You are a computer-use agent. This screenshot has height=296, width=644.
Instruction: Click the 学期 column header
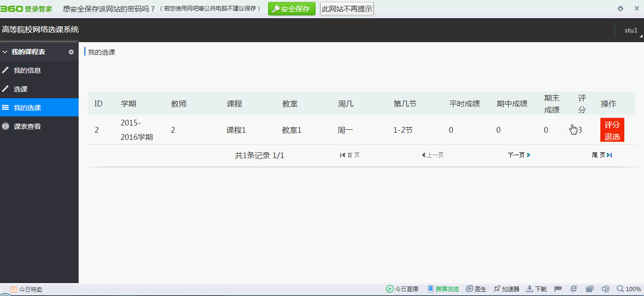(x=129, y=103)
